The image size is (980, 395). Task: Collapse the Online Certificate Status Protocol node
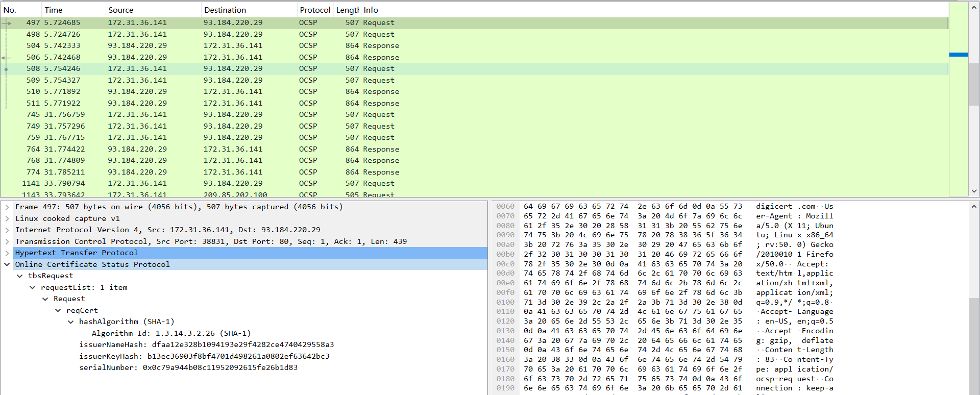[x=7, y=264]
